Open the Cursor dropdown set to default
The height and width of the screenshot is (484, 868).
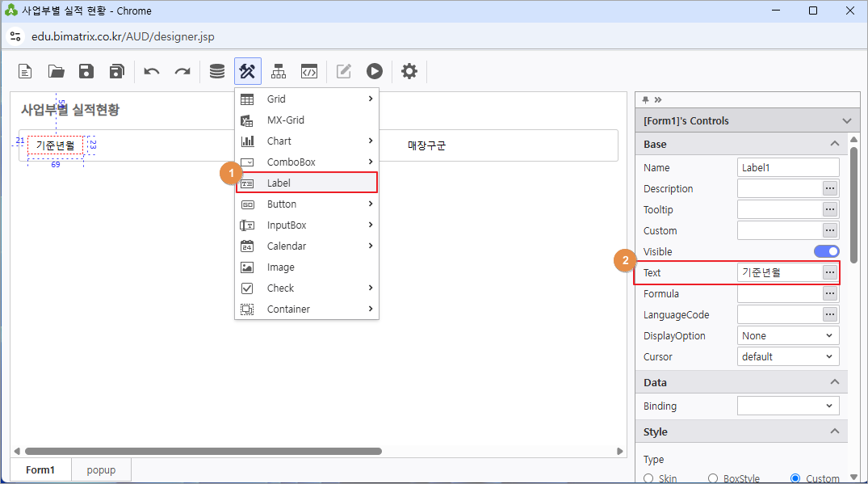tap(788, 356)
